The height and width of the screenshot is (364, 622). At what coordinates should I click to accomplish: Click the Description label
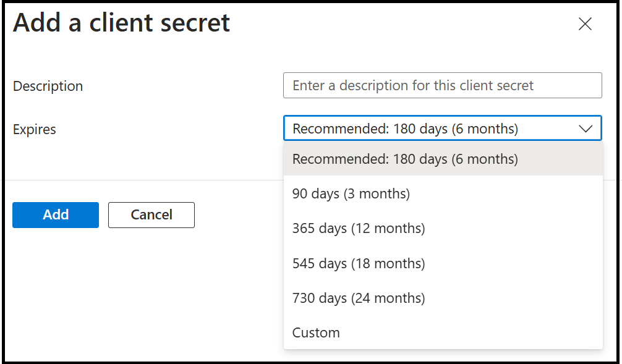[x=48, y=86]
